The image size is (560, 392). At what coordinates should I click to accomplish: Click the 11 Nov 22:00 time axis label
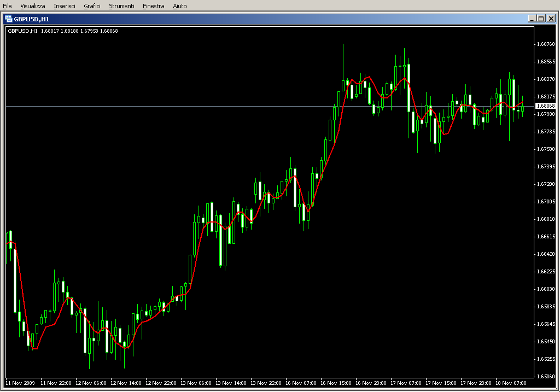click(56, 383)
